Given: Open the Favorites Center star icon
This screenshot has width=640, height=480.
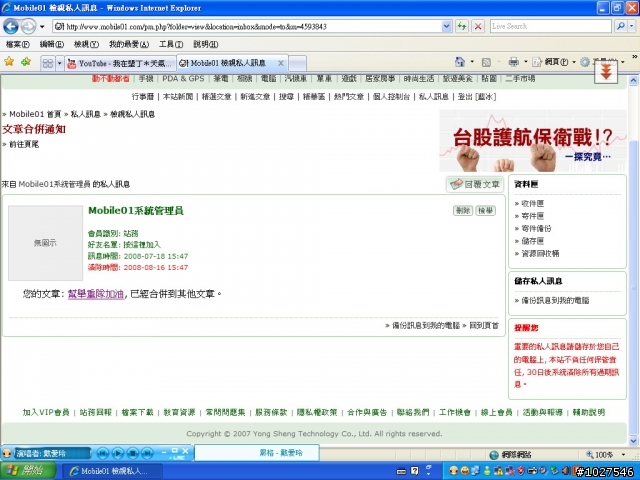Looking at the screenshot, I should point(9,62).
